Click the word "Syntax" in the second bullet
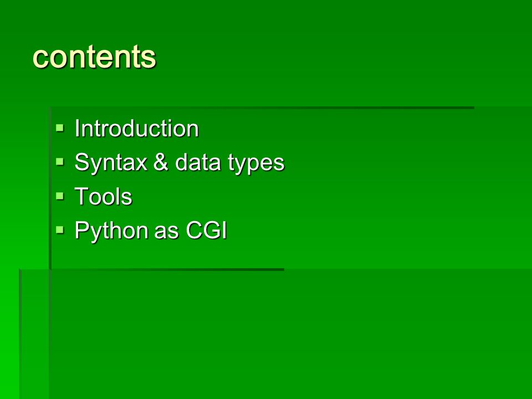The height and width of the screenshot is (399, 532). (x=111, y=163)
